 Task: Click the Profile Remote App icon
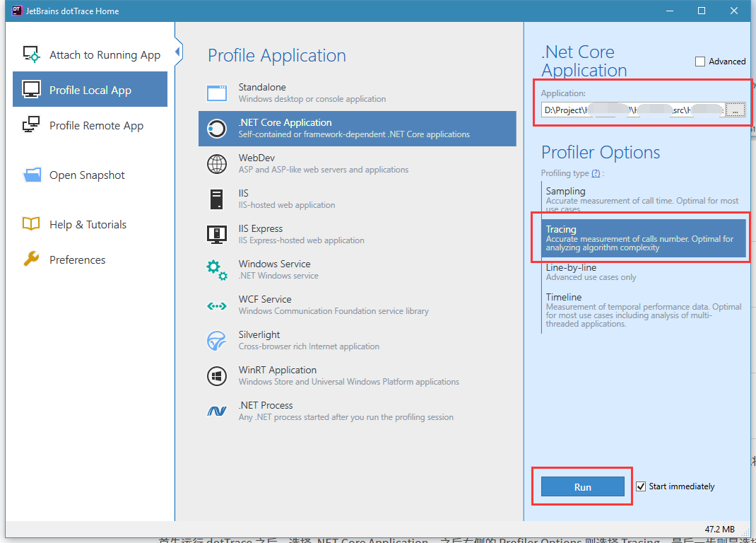[31, 124]
